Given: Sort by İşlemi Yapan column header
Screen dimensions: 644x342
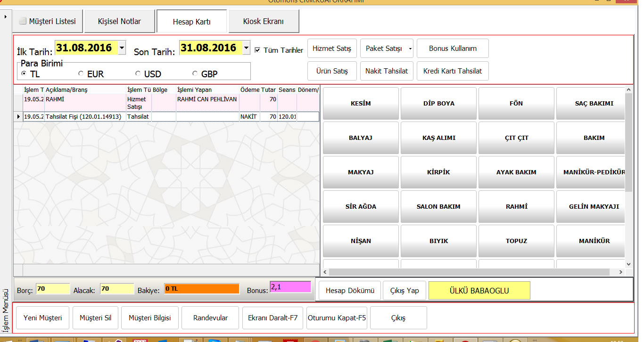Looking at the screenshot, I should pyautogui.click(x=207, y=90).
